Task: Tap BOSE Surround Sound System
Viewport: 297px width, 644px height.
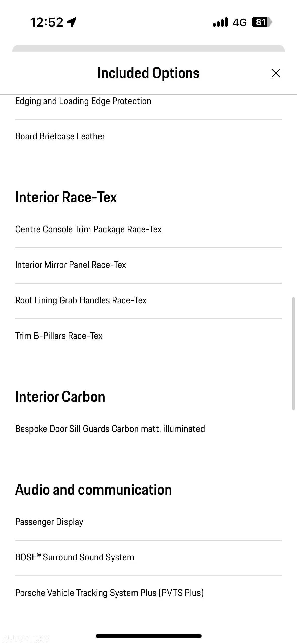Action: tap(148, 557)
